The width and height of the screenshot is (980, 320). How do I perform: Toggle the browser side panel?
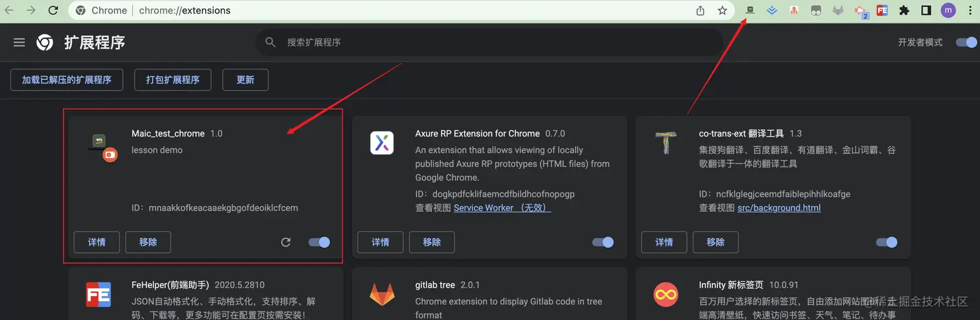click(x=926, y=10)
